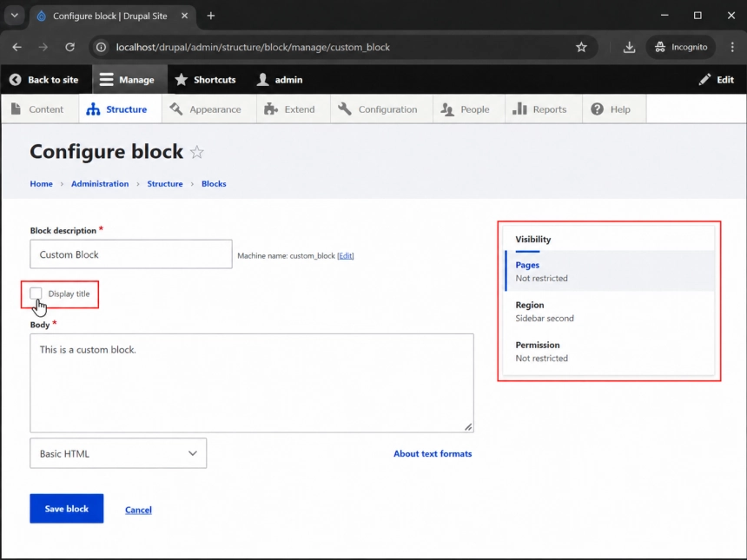Go to Structure breadcrumb link
Image resolution: width=747 pixels, height=560 pixels.
(165, 184)
